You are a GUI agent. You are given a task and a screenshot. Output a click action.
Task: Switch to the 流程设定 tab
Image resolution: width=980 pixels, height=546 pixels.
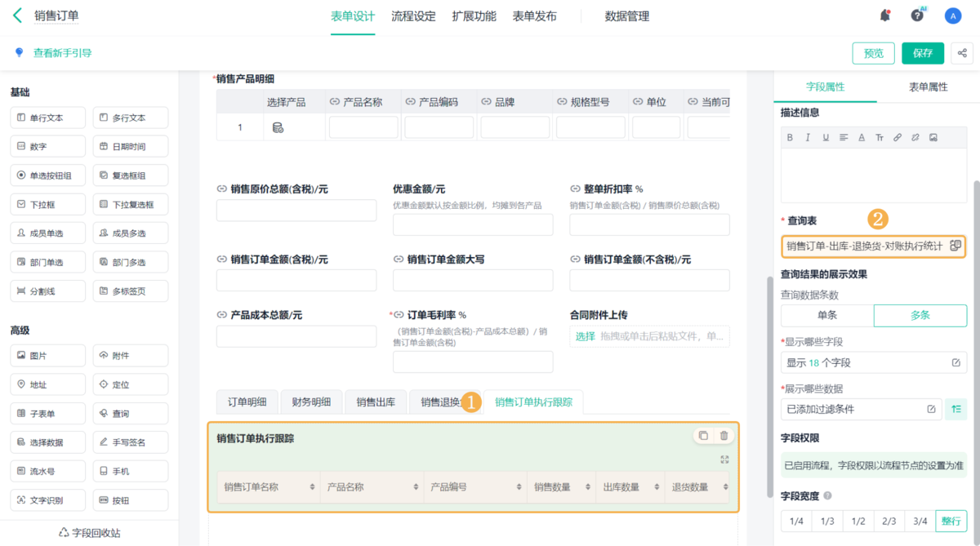(x=413, y=16)
